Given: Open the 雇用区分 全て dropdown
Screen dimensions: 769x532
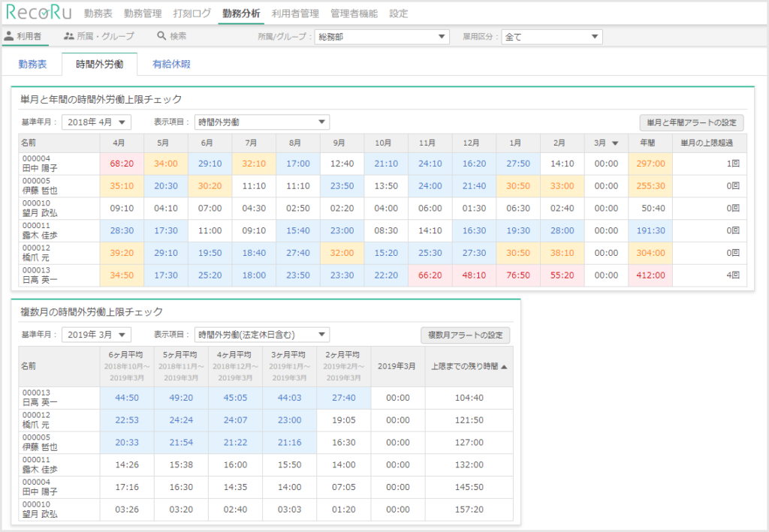Looking at the screenshot, I should pos(552,37).
